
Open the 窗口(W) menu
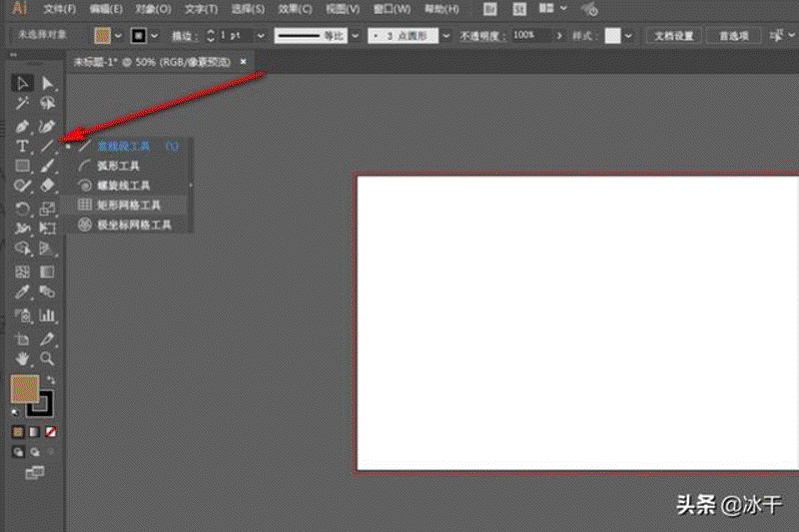point(392,9)
